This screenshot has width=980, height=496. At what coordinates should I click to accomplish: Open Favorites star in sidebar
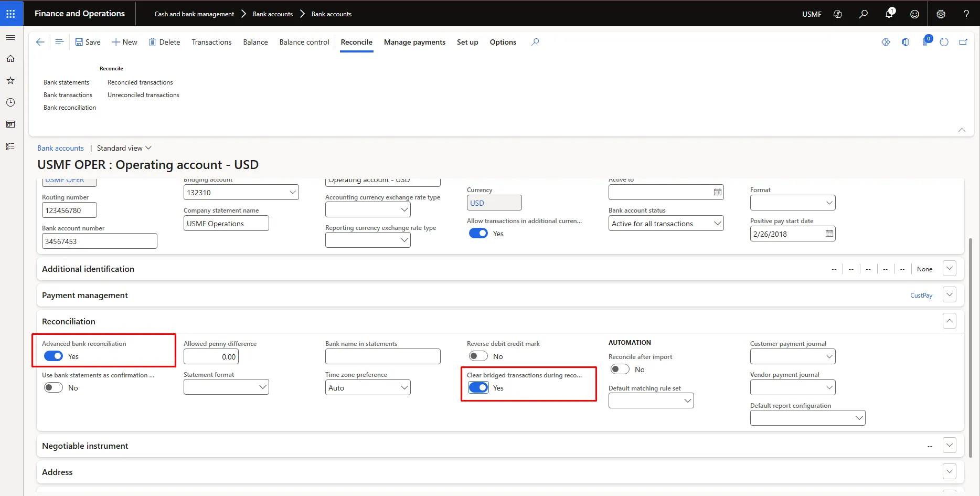[10, 81]
